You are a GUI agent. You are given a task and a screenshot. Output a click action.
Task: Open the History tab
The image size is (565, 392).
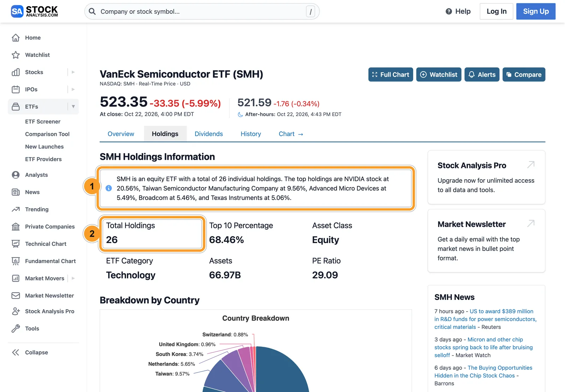[x=251, y=134]
